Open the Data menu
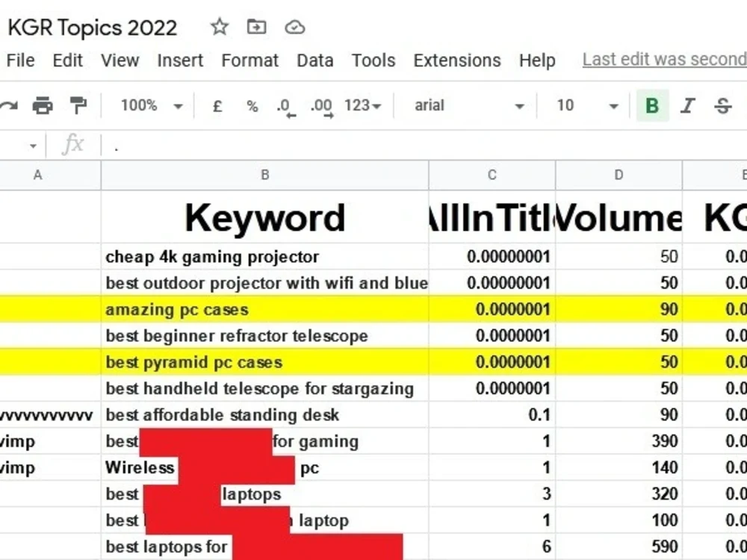Image resolution: width=747 pixels, height=560 pixels. (315, 60)
